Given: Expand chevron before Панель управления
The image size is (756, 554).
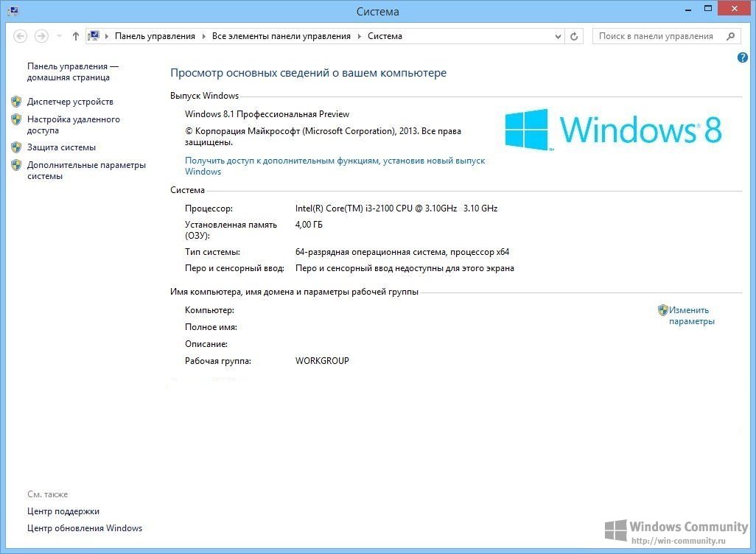Looking at the screenshot, I should click(107, 36).
